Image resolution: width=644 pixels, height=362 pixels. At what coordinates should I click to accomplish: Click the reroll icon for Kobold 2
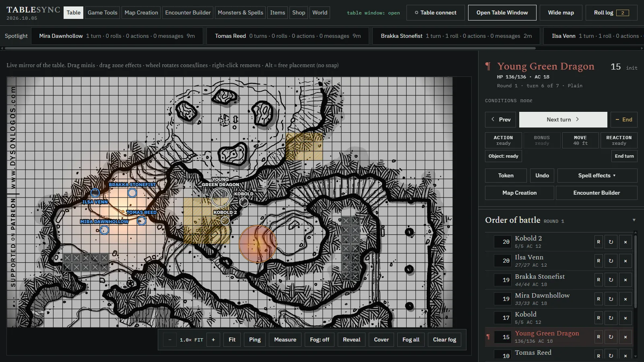pos(611,242)
